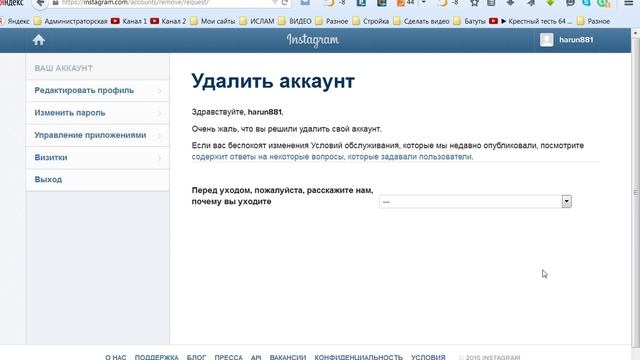Select Редактировать профиль in sidebar

[x=98, y=91]
